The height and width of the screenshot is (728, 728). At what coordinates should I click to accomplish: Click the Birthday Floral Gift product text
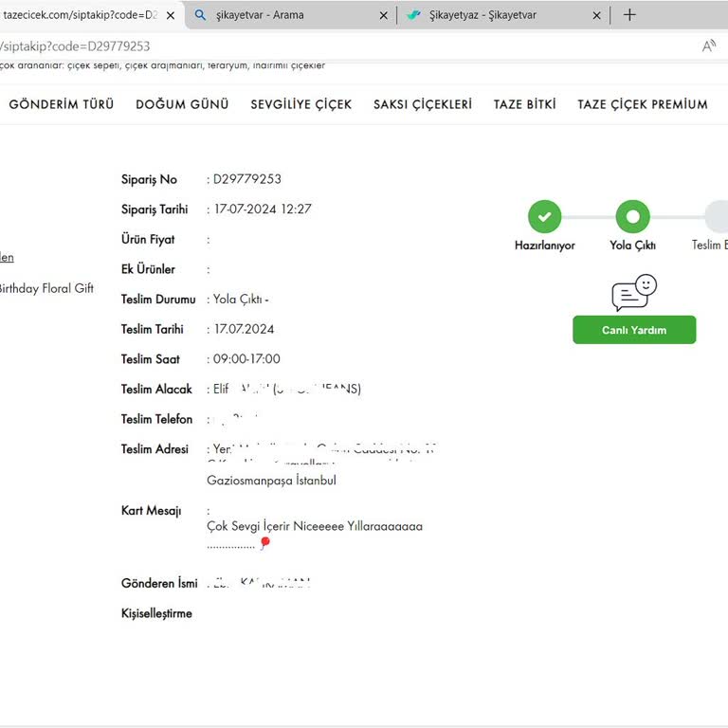(46, 288)
